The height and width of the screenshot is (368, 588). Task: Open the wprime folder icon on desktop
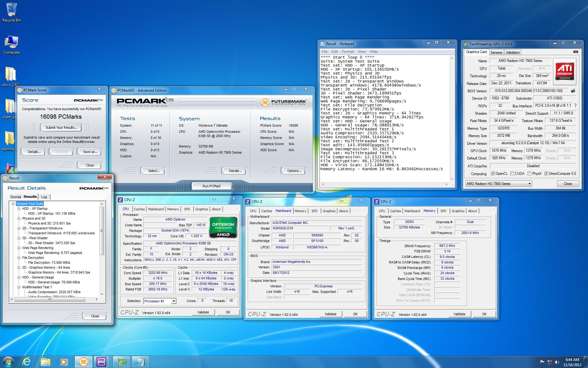point(9,141)
